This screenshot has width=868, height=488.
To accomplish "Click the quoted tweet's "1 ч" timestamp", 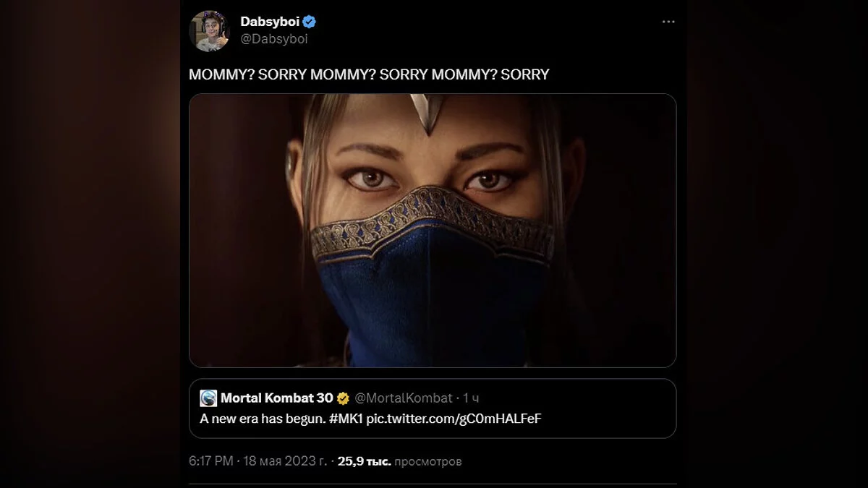I will point(471,398).
